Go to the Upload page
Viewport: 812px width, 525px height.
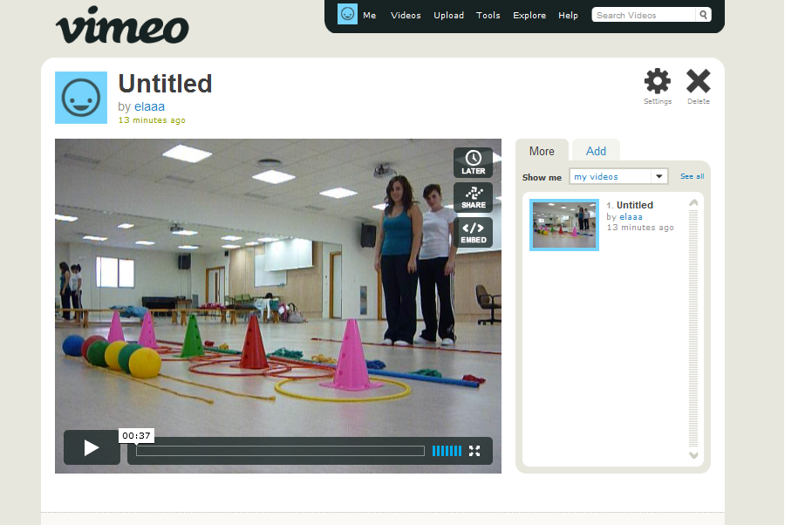[448, 16]
